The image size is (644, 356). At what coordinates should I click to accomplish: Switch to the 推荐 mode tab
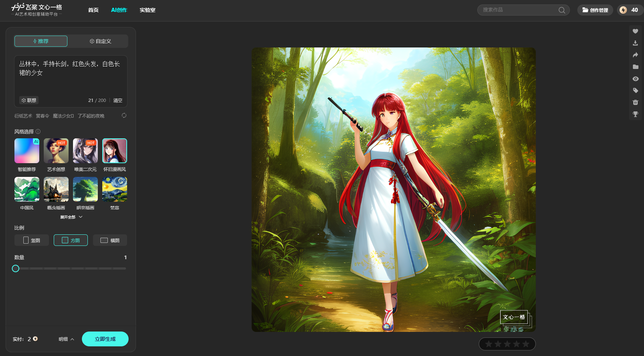(41, 41)
